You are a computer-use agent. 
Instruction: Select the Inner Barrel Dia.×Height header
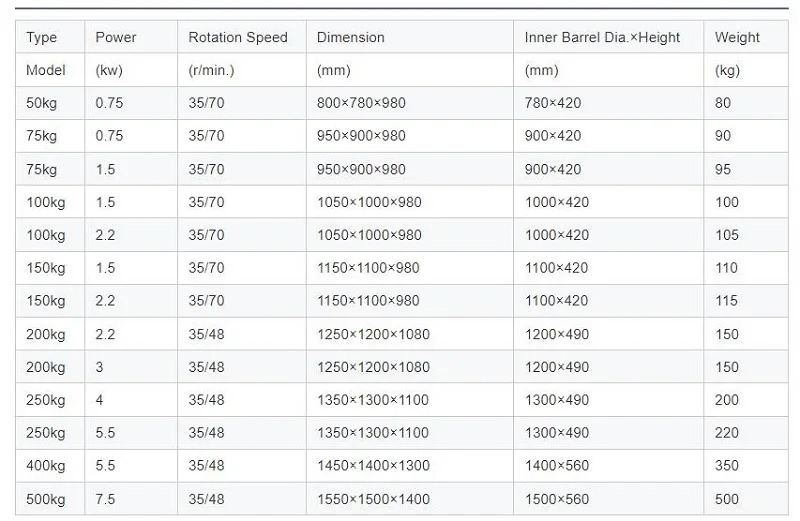tap(602, 38)
